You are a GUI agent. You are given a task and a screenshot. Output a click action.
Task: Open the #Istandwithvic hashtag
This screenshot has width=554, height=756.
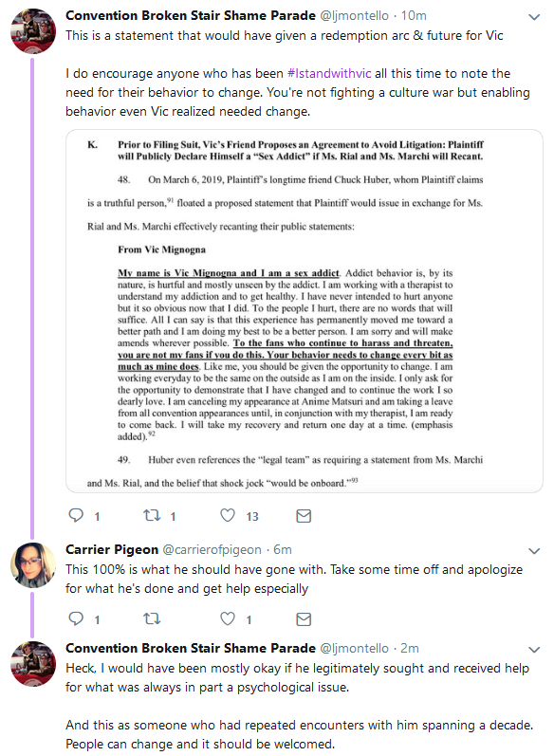329,74
